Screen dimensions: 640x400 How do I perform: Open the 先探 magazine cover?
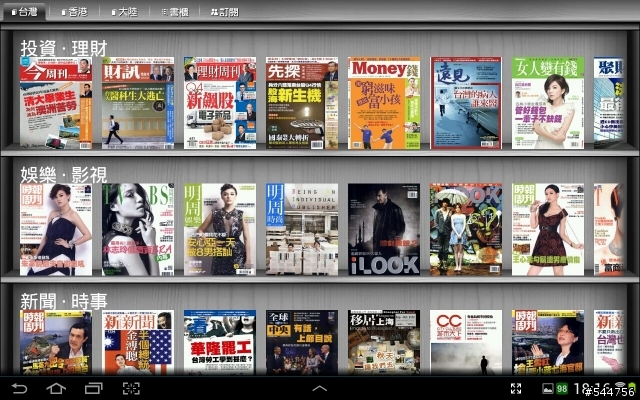click(x=302, y=103)
